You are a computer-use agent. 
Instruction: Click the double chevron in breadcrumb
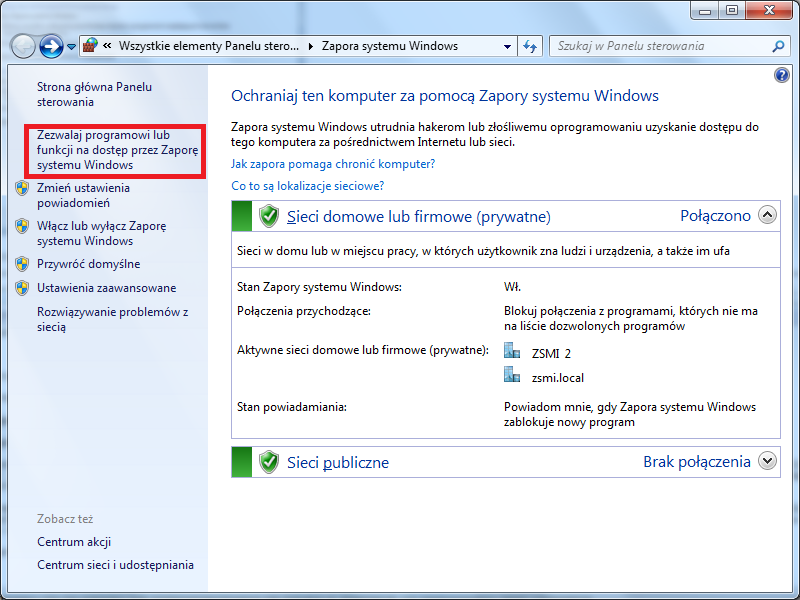(x=107, y=46)
